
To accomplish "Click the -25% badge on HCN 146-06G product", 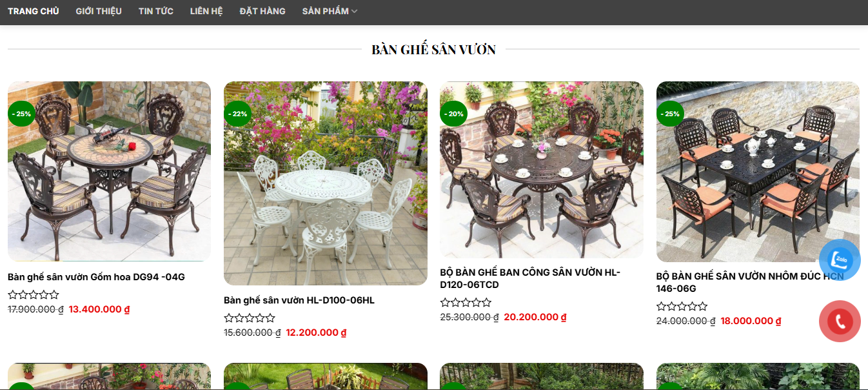I will pos(670,114).
